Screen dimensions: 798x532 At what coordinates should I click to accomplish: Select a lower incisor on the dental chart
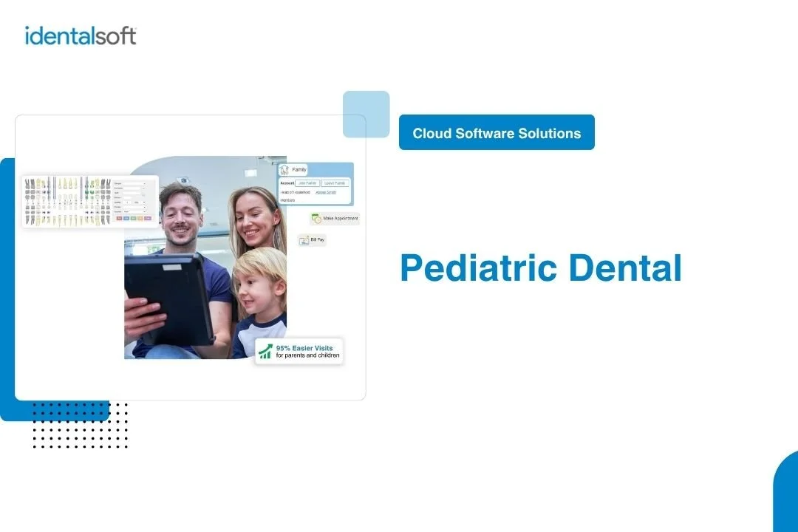click(x=65, y=219)
